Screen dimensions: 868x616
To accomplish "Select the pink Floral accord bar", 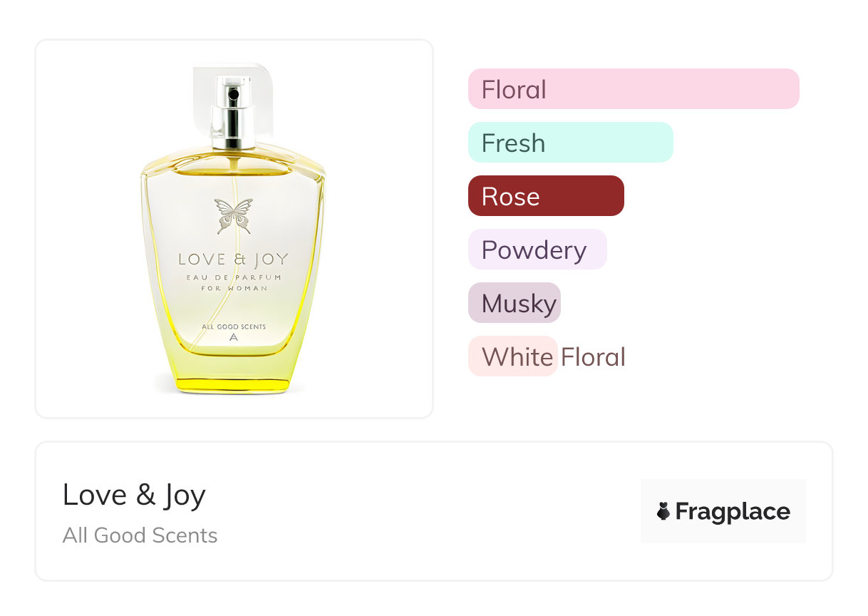I will coord(633,89).
